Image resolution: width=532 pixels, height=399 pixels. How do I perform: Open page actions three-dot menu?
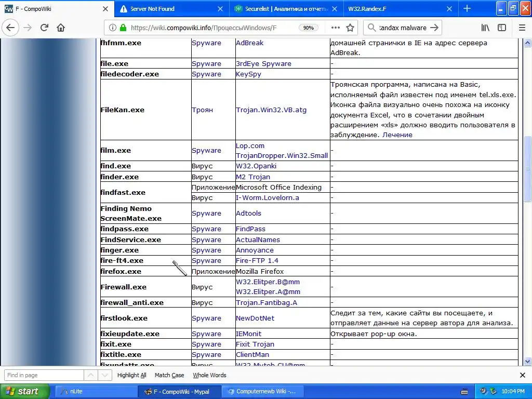click(x=336, y=28)
